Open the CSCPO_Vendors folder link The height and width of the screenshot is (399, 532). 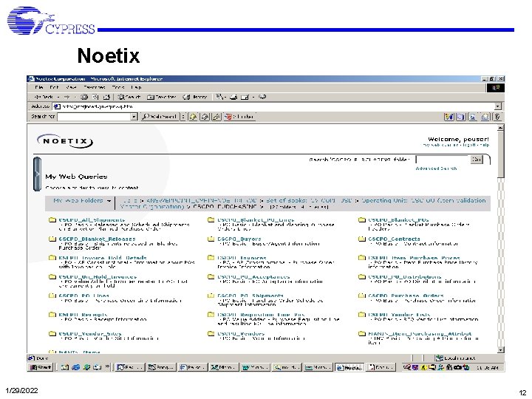241,334
